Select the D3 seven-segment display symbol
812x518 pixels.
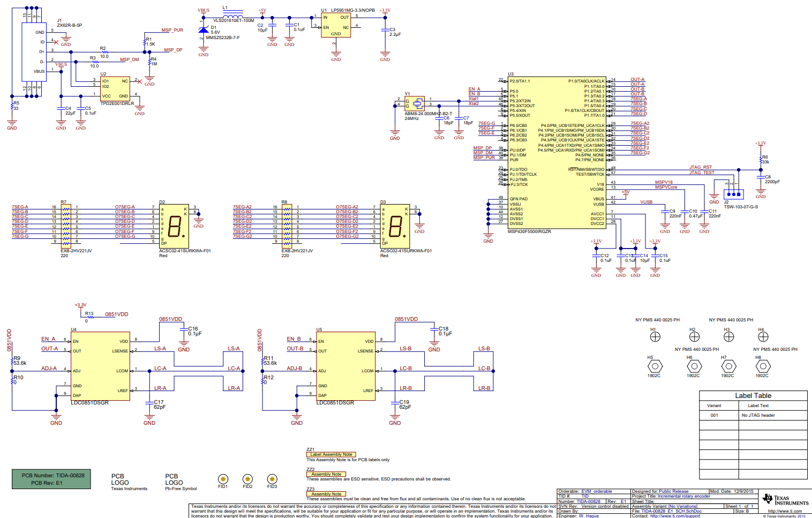point(395,226)
